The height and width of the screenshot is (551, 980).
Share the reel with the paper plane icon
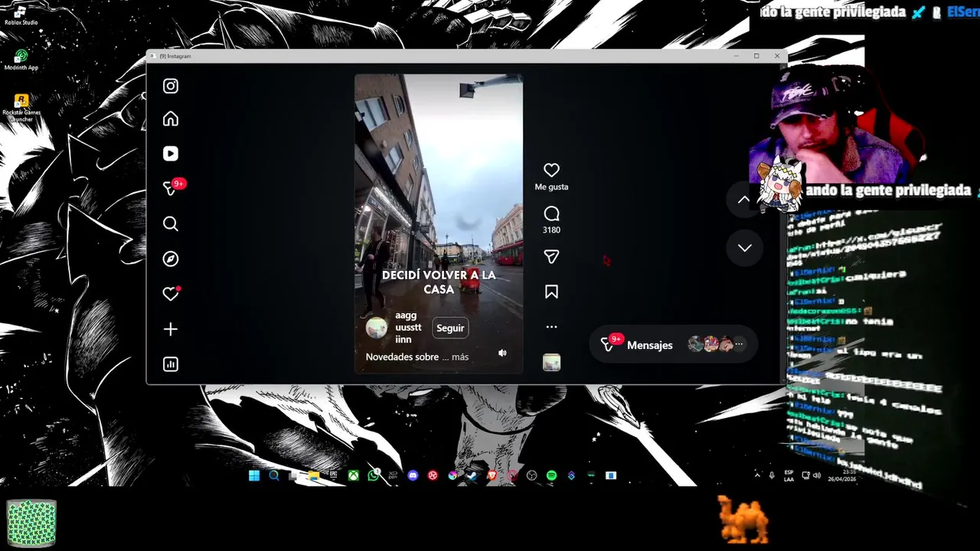click(551, 257)
